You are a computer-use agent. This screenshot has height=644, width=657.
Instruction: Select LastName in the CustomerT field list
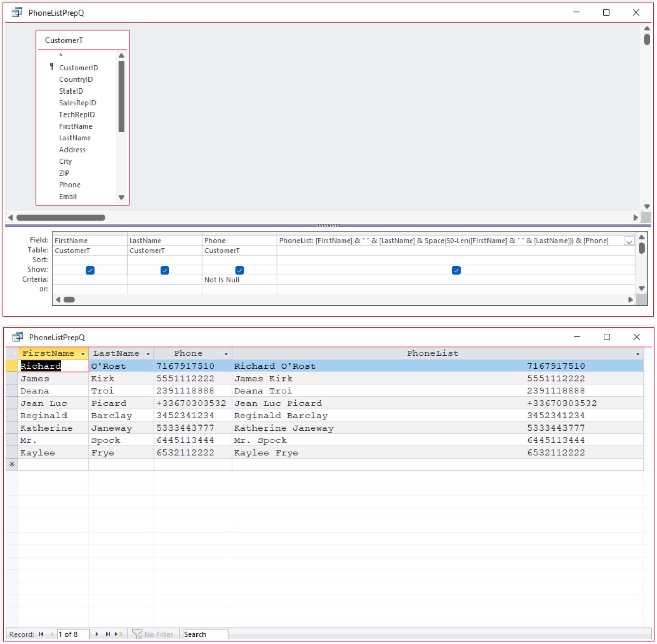tap(75, 138)
